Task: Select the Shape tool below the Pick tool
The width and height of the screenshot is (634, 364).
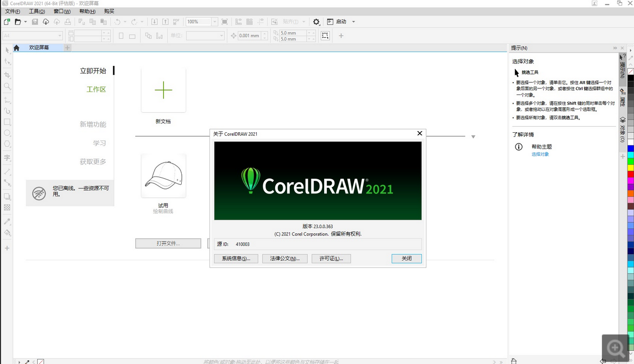Action: (7, 62)
